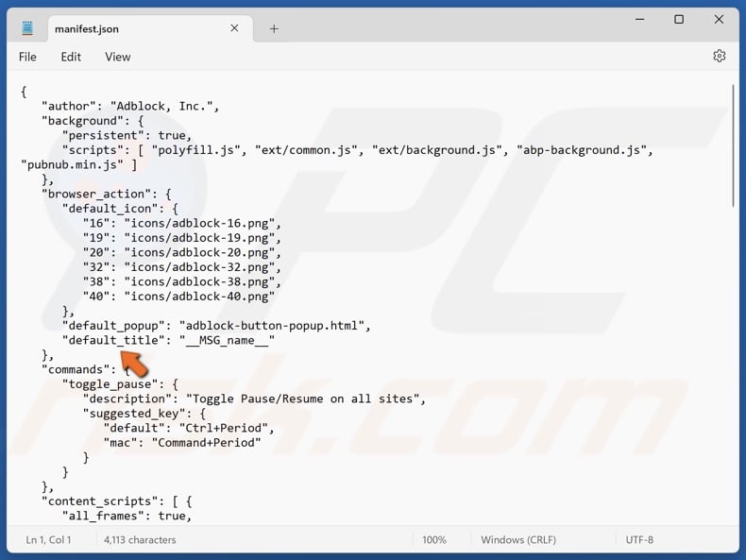The image size is (746, 560).
Task: Click the 4,113 characters status entry
Action: click(x=140, y=539)
